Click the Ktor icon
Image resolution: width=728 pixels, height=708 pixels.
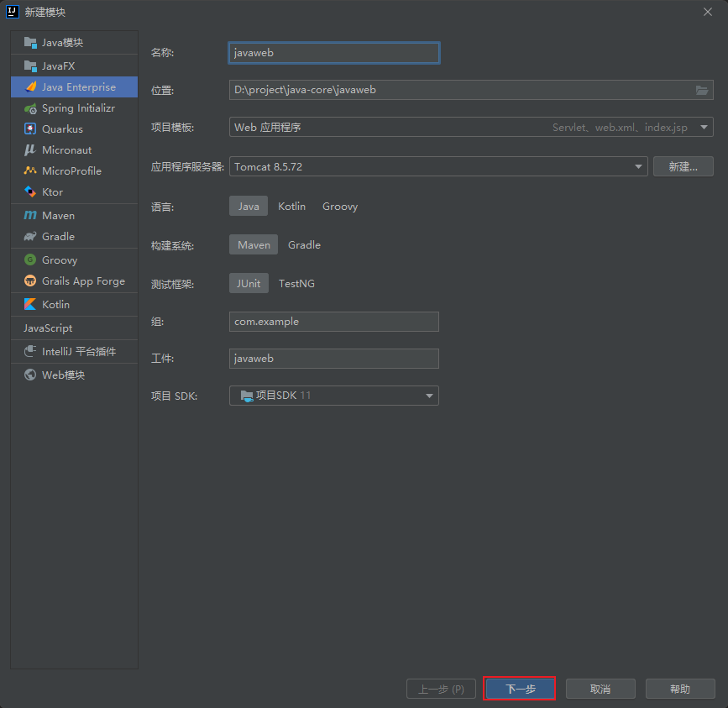tap(30, 191)
